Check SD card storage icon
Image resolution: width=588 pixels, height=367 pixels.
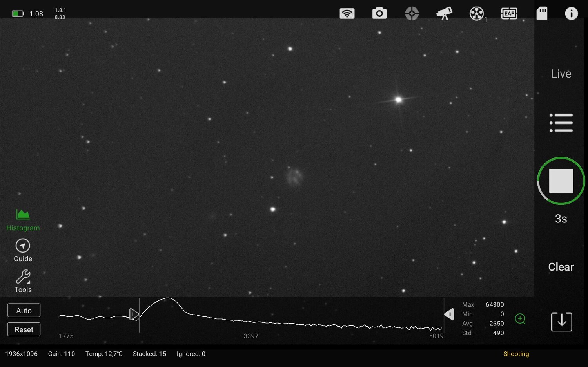pyautogui.click(x=542, y=13)
